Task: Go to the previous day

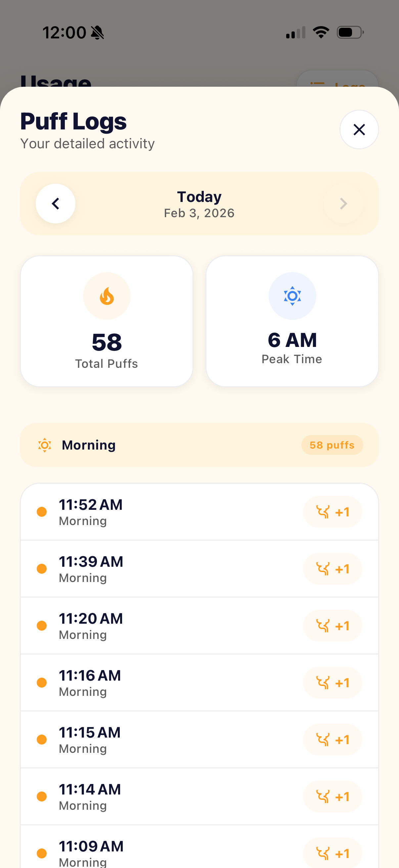Action: pyautogui.click(x=56, y=204)
